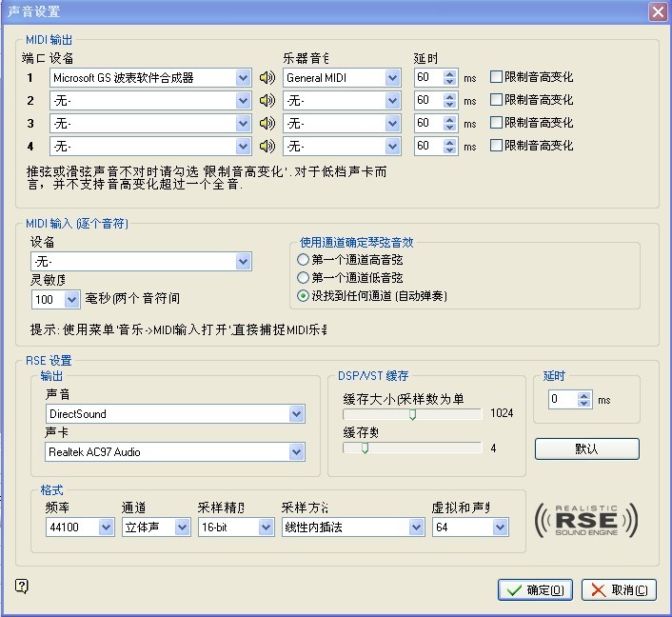The height and width of the screenshot is (617, 672).
Task: Click the 确定(O) confirm button
Action: coord(535,590)
